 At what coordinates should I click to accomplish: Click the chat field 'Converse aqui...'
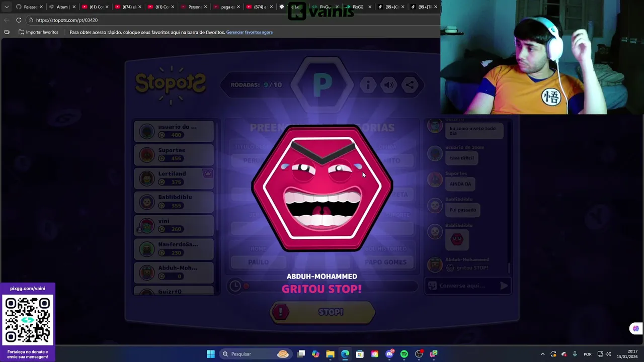click(467, 286)
